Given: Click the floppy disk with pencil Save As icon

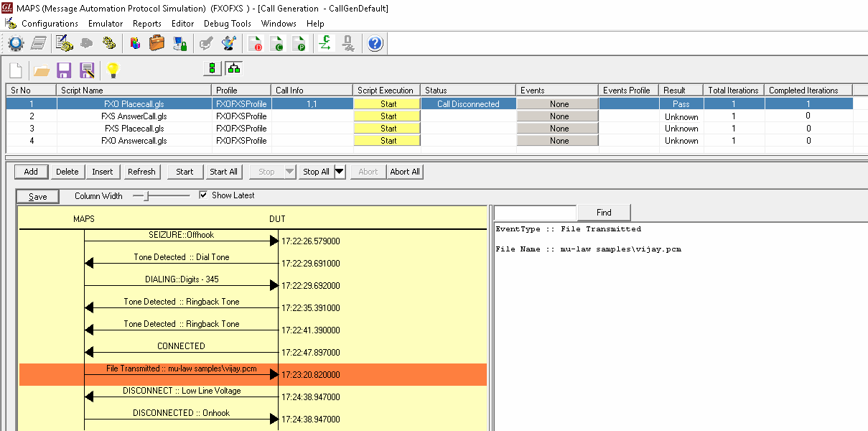Looking at the screenshot, I should tap(88, 70).
